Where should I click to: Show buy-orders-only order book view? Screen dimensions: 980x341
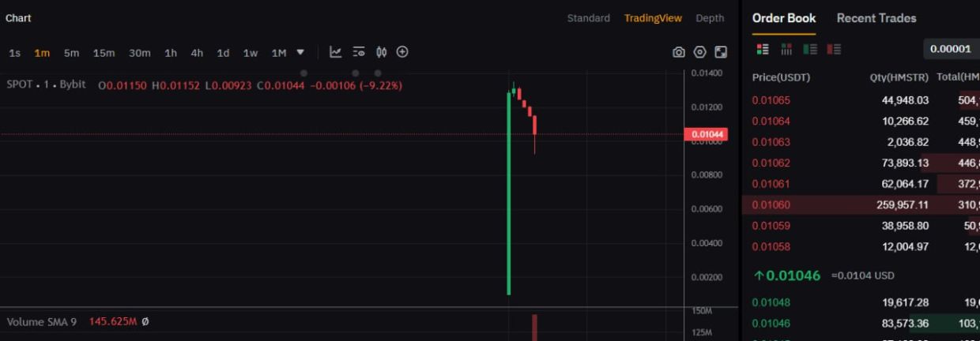(810, 49)
